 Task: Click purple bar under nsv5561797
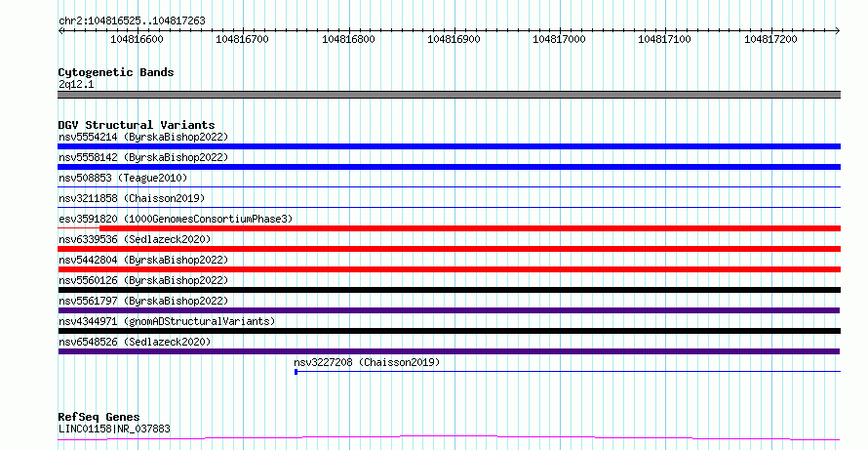click(x=449, y=310)
